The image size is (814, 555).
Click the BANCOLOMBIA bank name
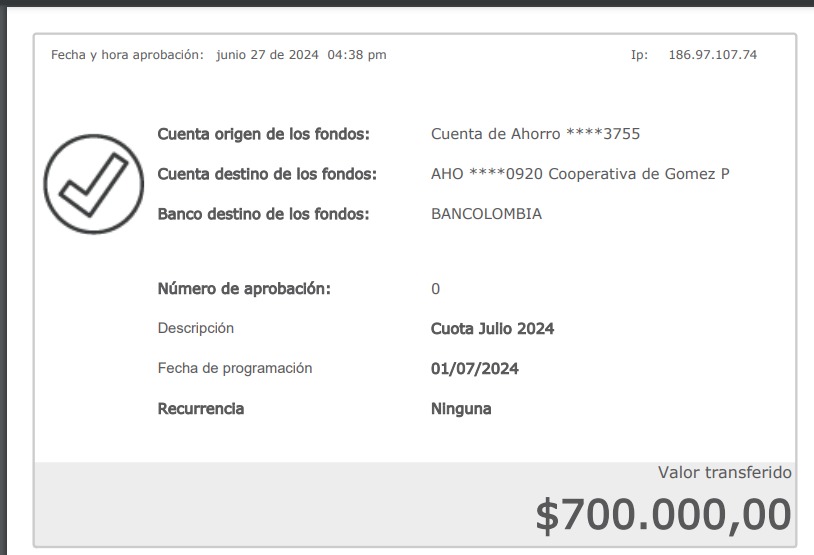pyautogui.click(x=486, y=214)
